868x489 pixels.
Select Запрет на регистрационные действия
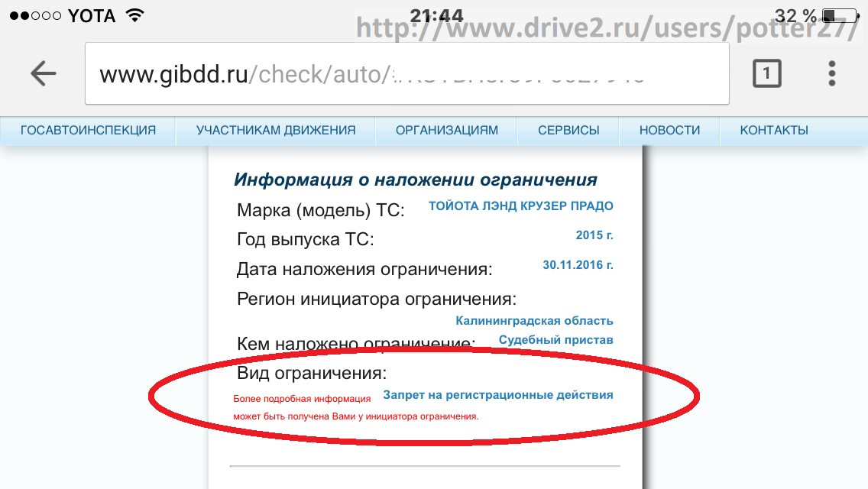point(498,395)
